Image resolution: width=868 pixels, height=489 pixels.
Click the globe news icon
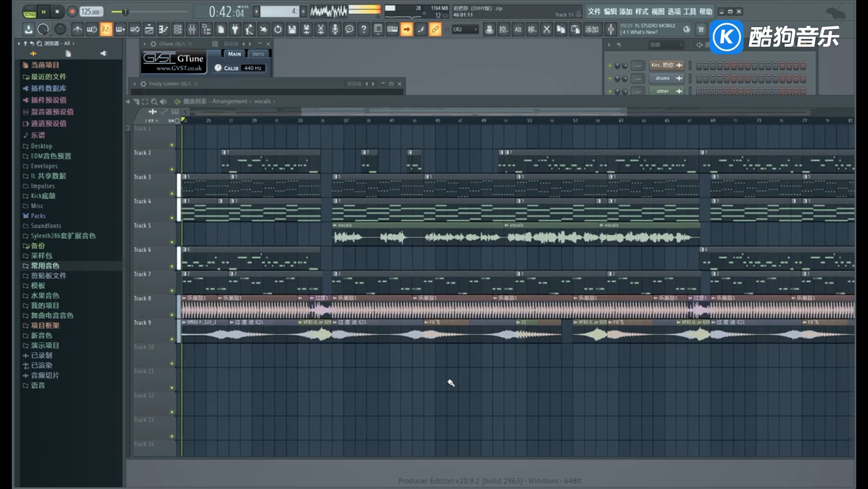pos(687,29)
